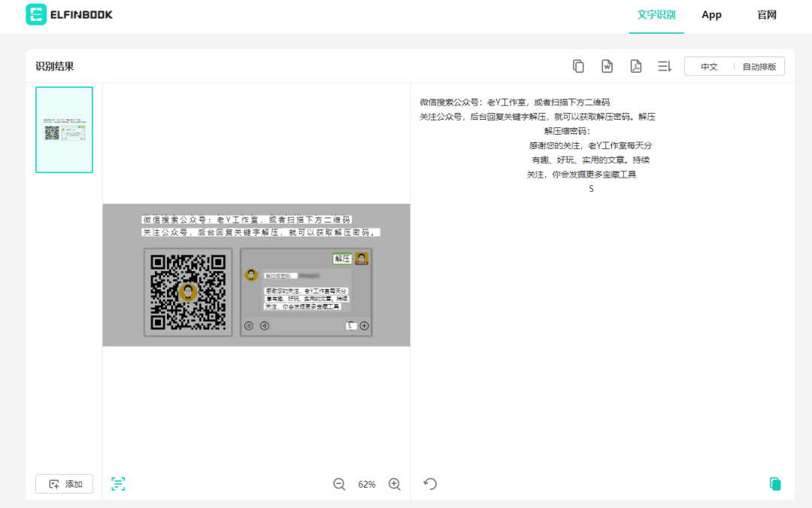Click the QR code in image preview

pos(188,292)
